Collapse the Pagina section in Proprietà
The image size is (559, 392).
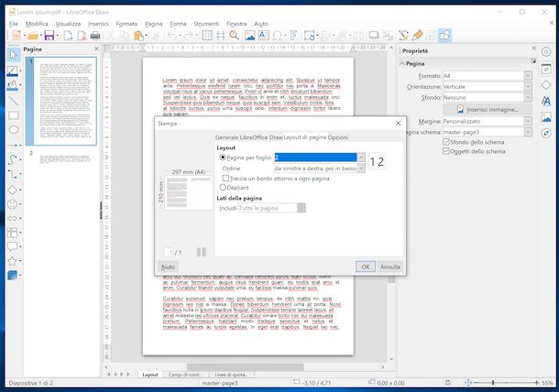pos(402,63)
